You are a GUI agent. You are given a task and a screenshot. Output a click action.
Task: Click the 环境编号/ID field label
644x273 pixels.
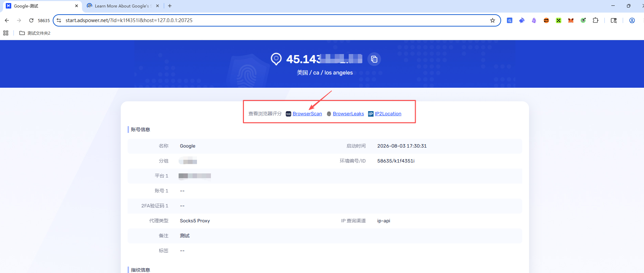(x=353, y=161)
